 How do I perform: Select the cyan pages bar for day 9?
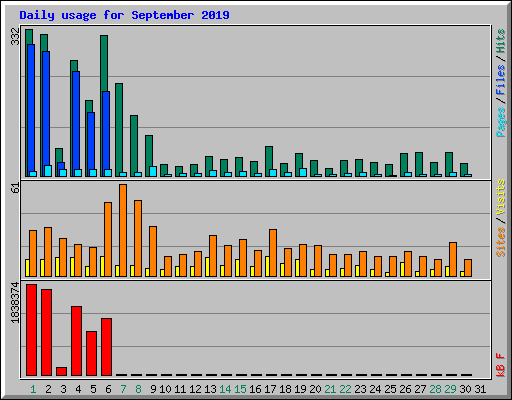click(x=153, y=171)
